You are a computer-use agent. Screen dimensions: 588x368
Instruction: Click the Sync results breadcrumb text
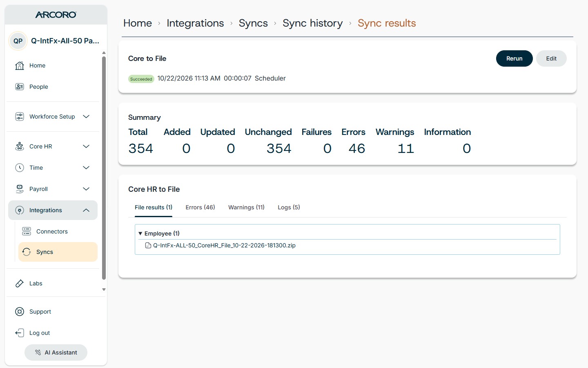(387, 23)
